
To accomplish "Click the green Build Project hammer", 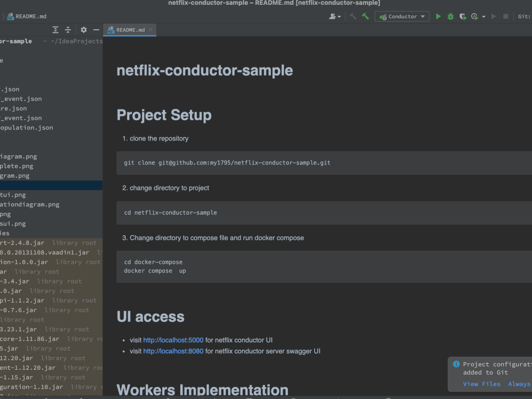I will (x=365, y=16).
